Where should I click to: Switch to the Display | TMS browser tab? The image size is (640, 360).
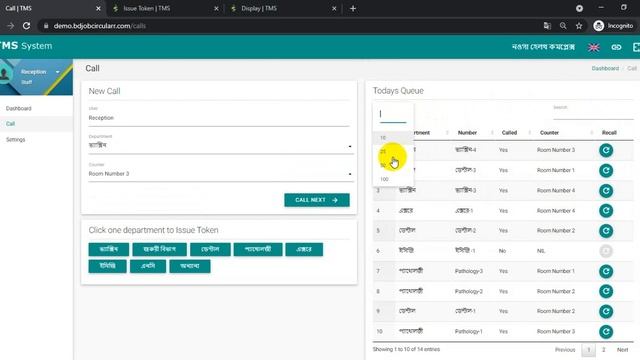point(283,9)
